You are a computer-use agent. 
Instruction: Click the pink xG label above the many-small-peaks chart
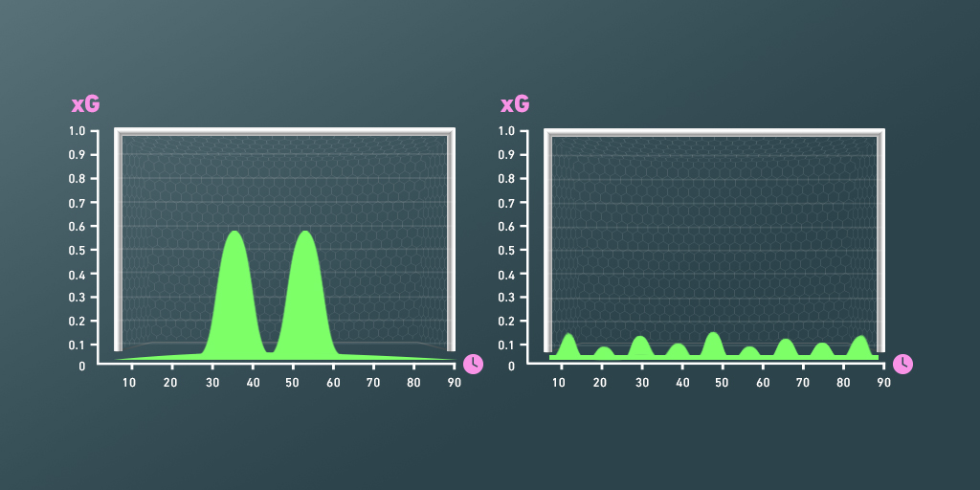(515, 104)
